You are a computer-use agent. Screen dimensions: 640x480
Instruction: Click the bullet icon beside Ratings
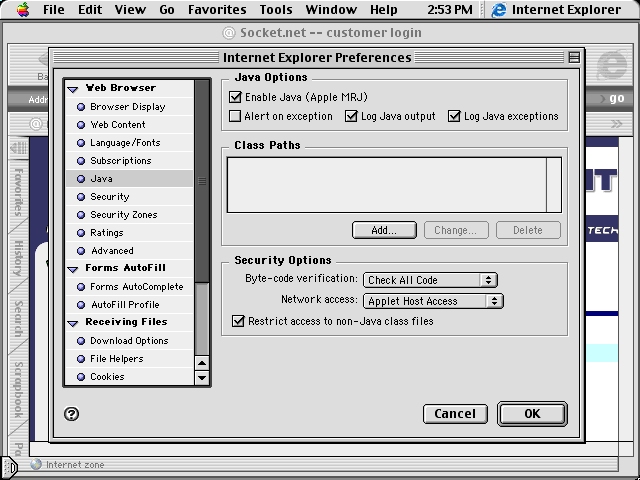coord(81,233)
